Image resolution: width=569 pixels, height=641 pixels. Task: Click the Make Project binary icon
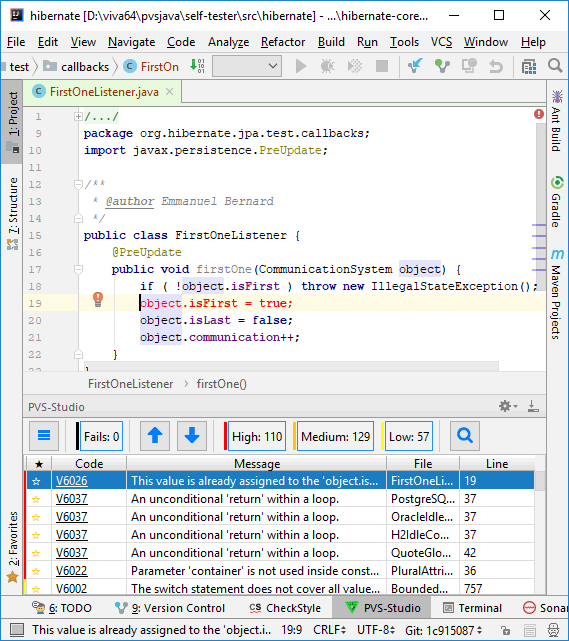pos(197,66)
